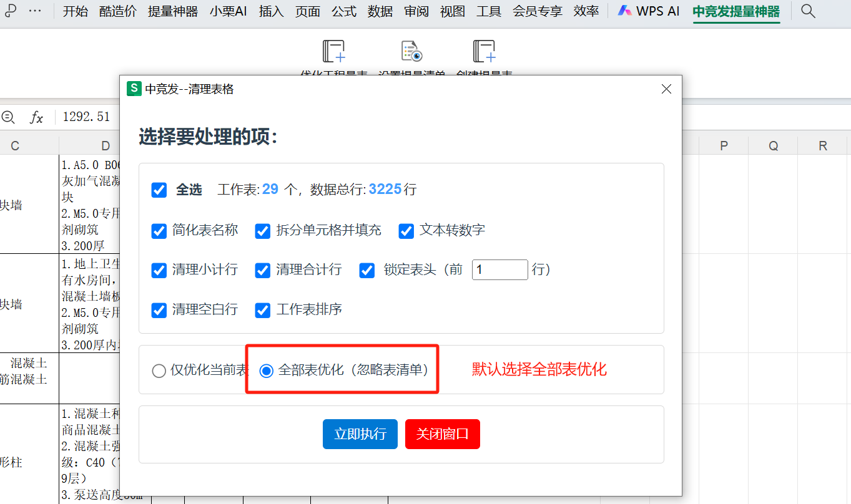Click the dialog title 中竞发--清理表格
The image size is (851, 504).
[x=190, y=89]
